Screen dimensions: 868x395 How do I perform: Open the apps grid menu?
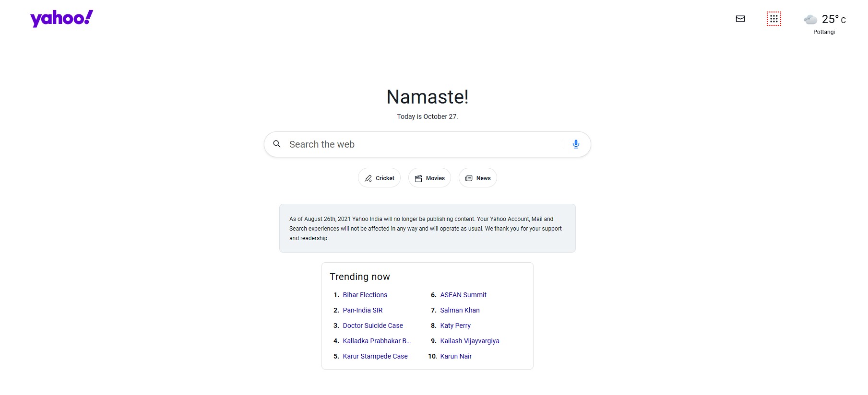coord(773,19)
